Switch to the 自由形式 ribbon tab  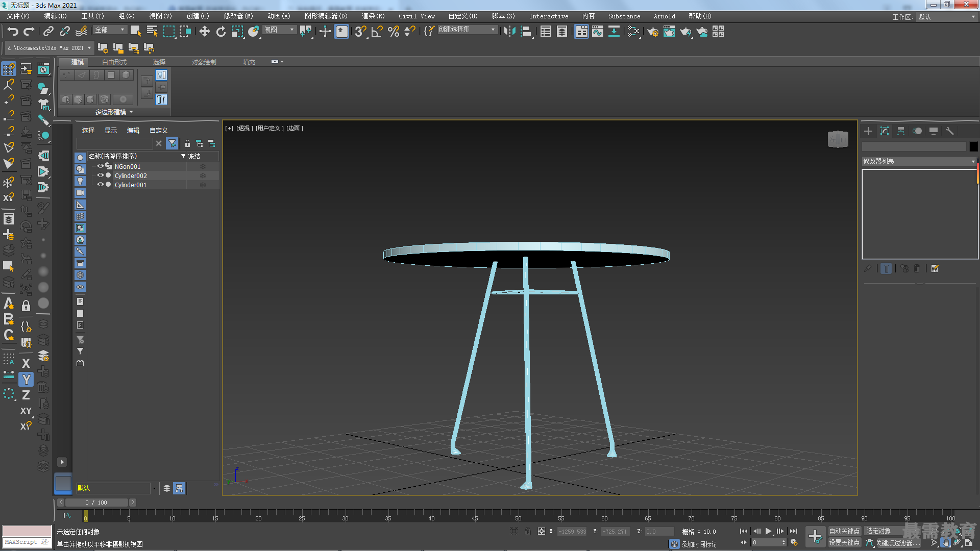coord(114,62)
